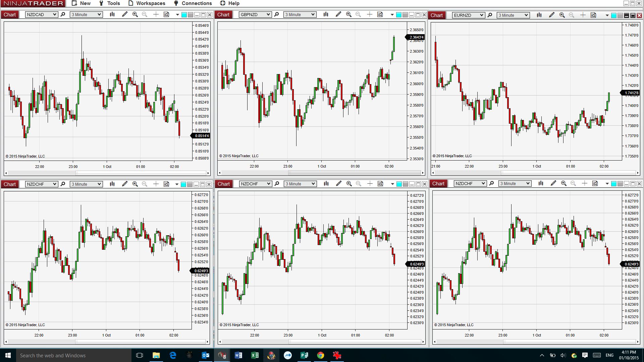Click the Windows taskbar search box
Image resolution: width=644 pixels, height=362 pixels.
tap(74, 355)
